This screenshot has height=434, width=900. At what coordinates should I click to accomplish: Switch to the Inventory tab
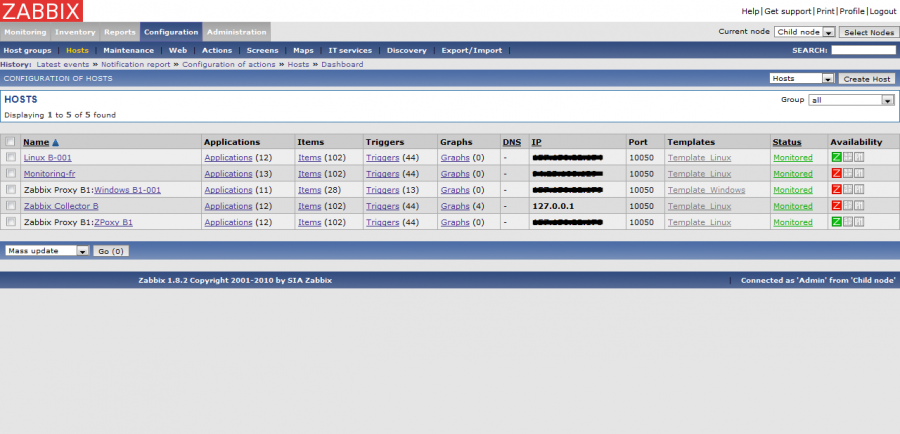(75, 32)
